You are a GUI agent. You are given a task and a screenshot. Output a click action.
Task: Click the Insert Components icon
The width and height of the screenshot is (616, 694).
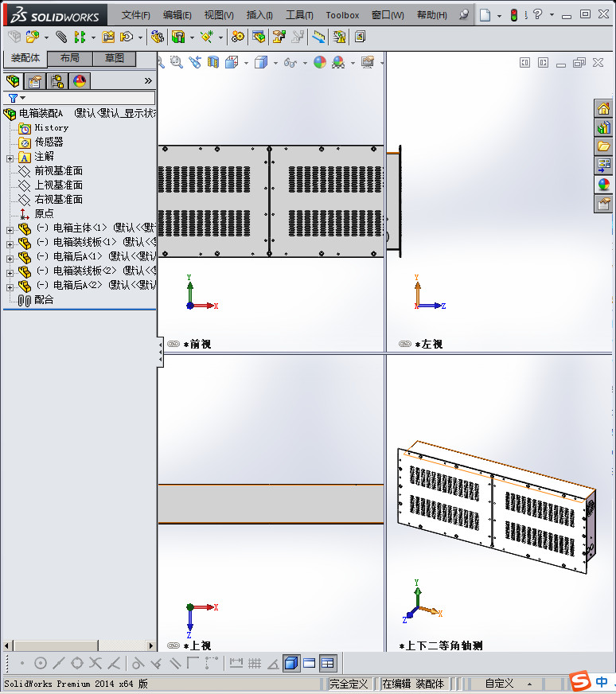[33, 37]
